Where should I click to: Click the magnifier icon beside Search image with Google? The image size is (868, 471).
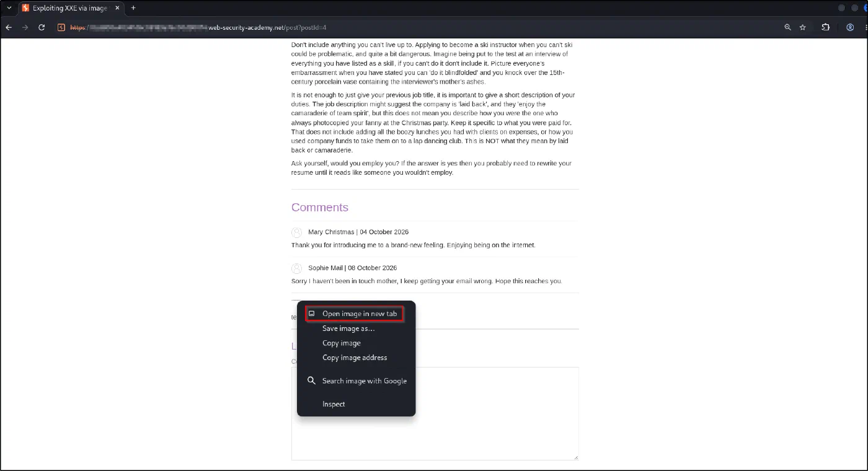[311, 381]
